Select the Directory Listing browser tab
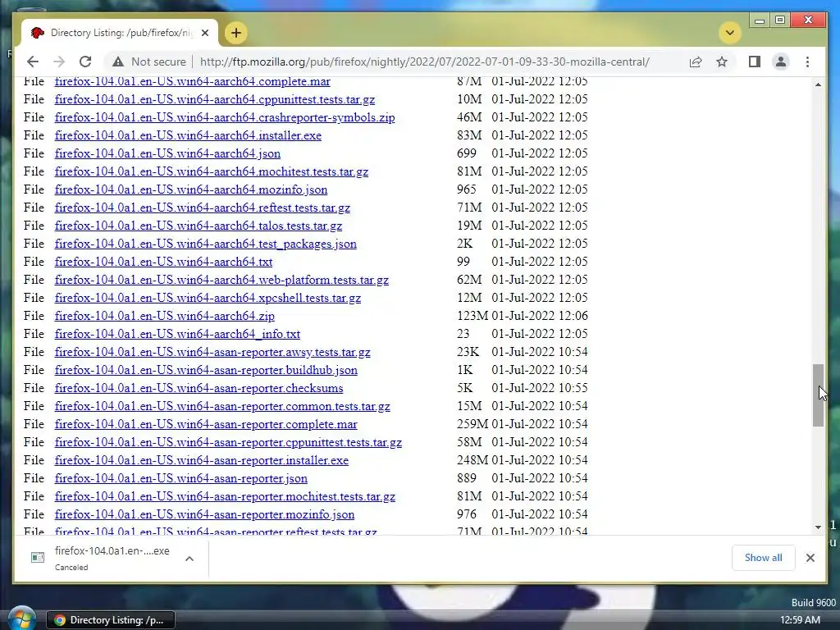 coord(121,33)
